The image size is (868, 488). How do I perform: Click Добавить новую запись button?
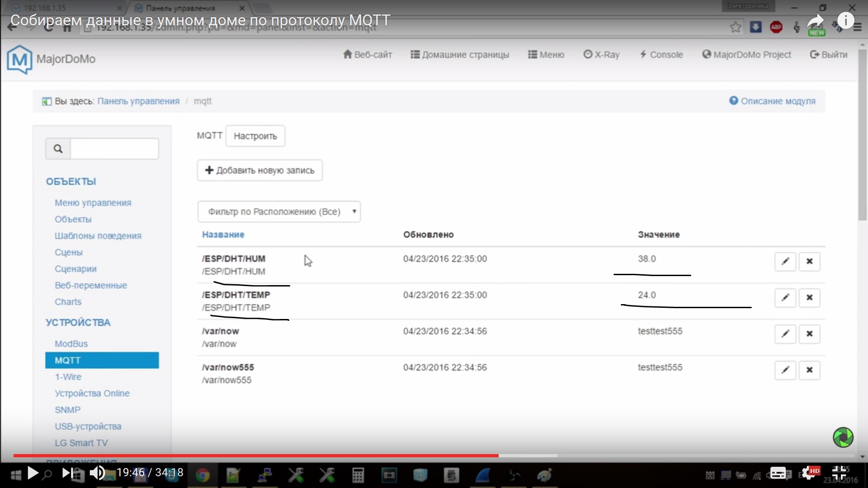tap(259, 170)
